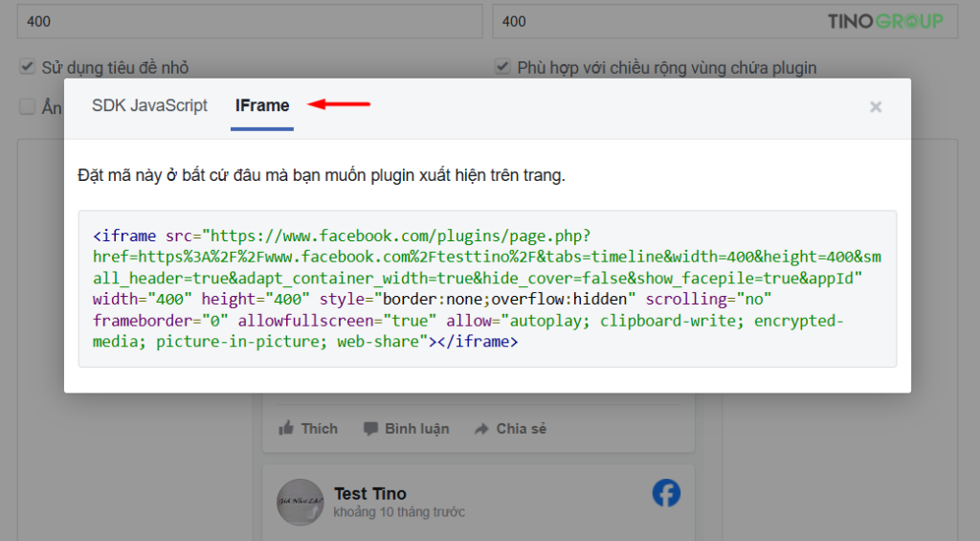The height and width of the screenshot is (541, 980).
Task: Click the 'Chia sẻ' label in preview
Action: (522, 429)
